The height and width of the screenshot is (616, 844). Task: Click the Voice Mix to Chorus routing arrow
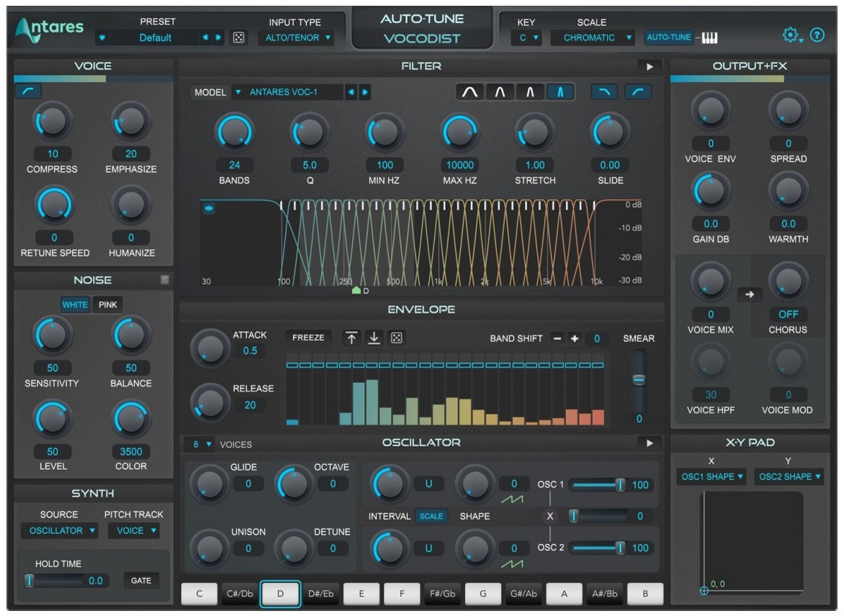(749, 294)
